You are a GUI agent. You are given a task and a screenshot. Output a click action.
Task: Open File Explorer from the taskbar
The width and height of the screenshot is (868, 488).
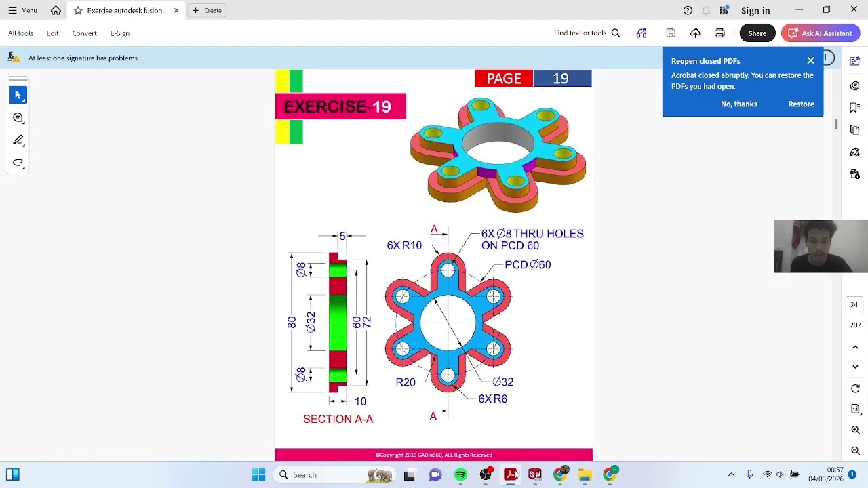pos(585,474)
